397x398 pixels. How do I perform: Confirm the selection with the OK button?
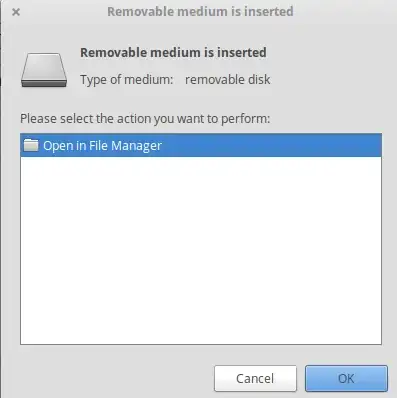(346, 378)
